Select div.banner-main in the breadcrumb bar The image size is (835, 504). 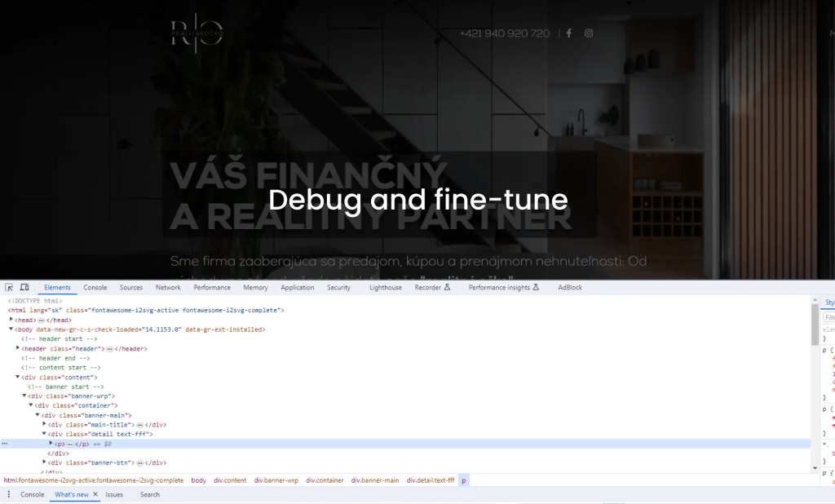coord(375,480)
